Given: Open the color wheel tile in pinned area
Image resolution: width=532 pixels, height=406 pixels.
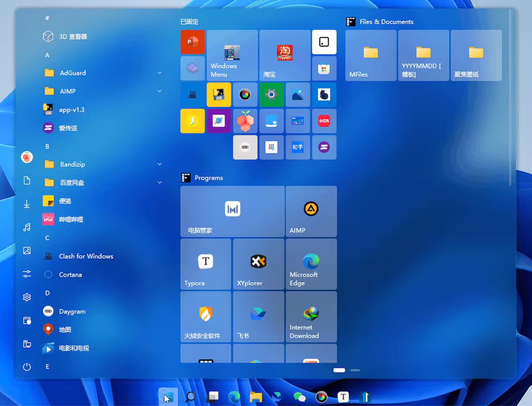Looking at the screenshot, I should tap(245, 95).
